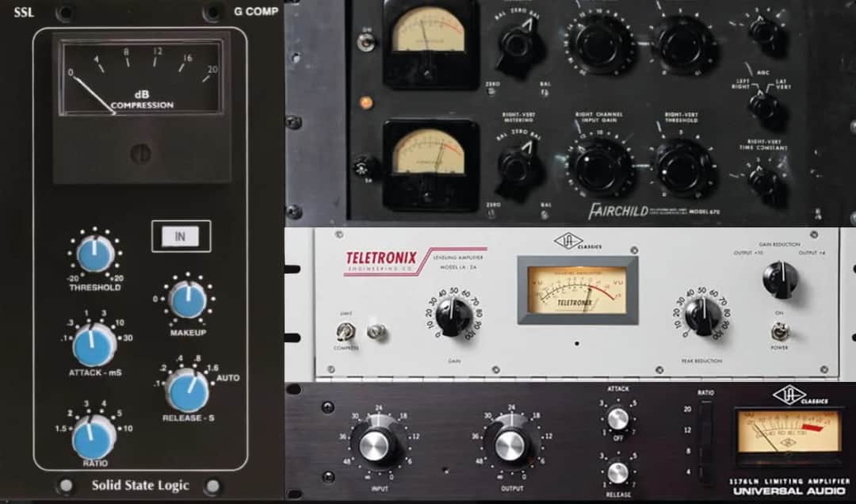Click the SSL dB compression meter
Image resolution: width=856 pixels, height=504 pixels.
[143, 79]
